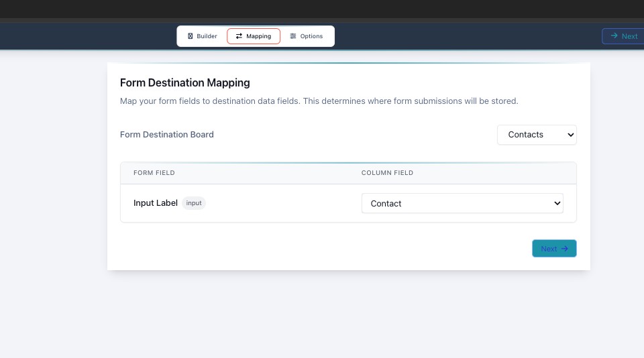Click the top bar Next button
The image size is (644, 358).
click(623, 36)
